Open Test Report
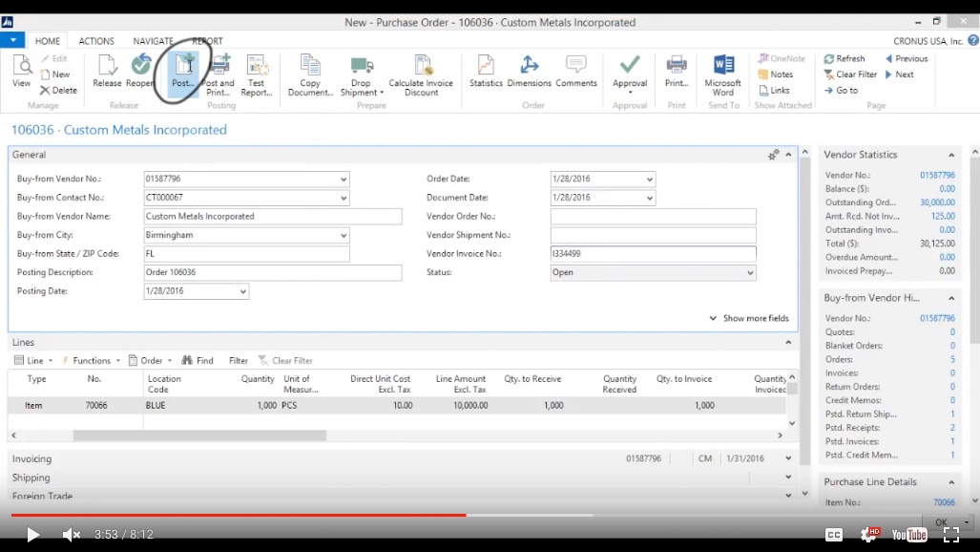The width and height of the screenshot is (980, 552). click(x=257, y=75)
